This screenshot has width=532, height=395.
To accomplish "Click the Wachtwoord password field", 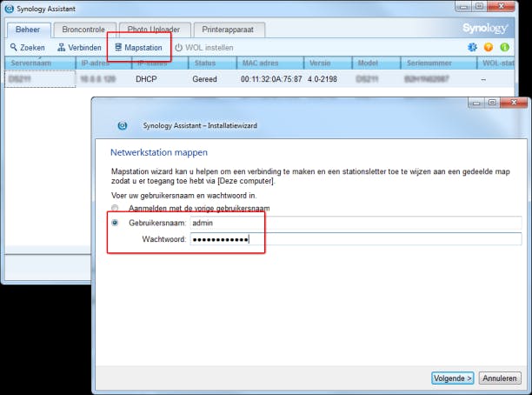I will point(356,239).
